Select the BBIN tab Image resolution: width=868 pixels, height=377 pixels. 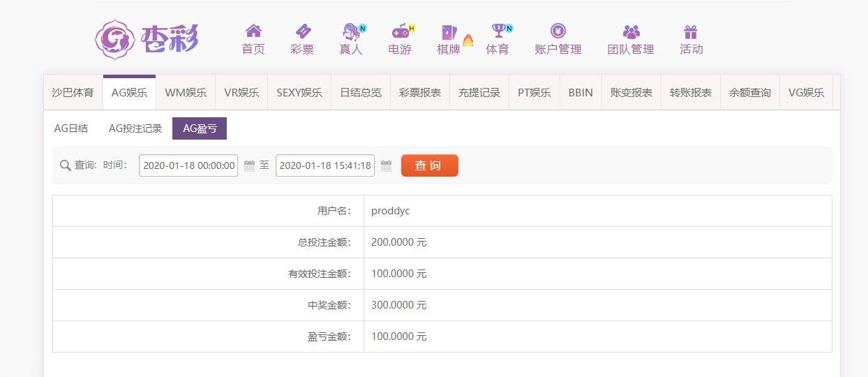point(581,92)
